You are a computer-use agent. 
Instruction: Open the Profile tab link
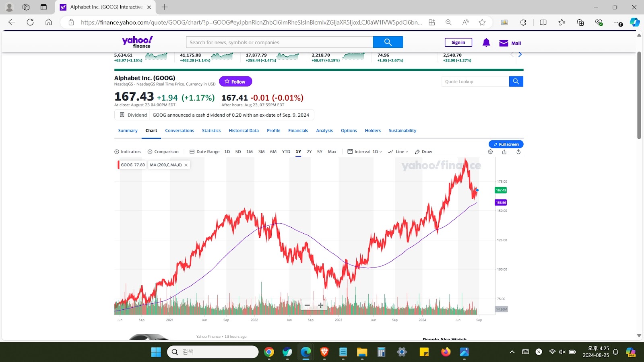(273, 131)
